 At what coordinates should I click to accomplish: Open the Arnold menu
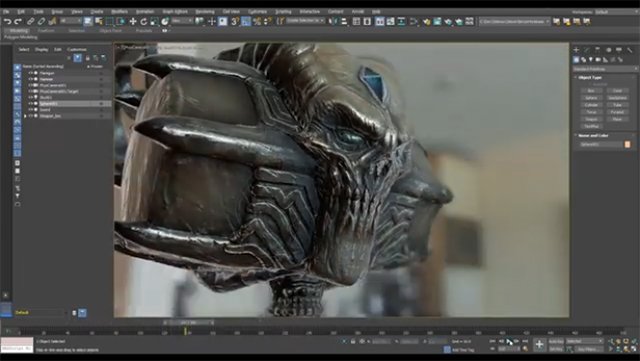(358, 11)
